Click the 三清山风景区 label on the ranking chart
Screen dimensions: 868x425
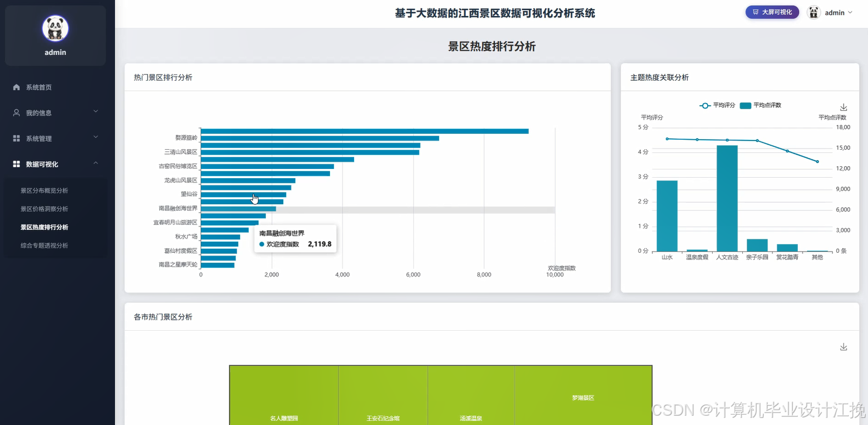[181, 152]
